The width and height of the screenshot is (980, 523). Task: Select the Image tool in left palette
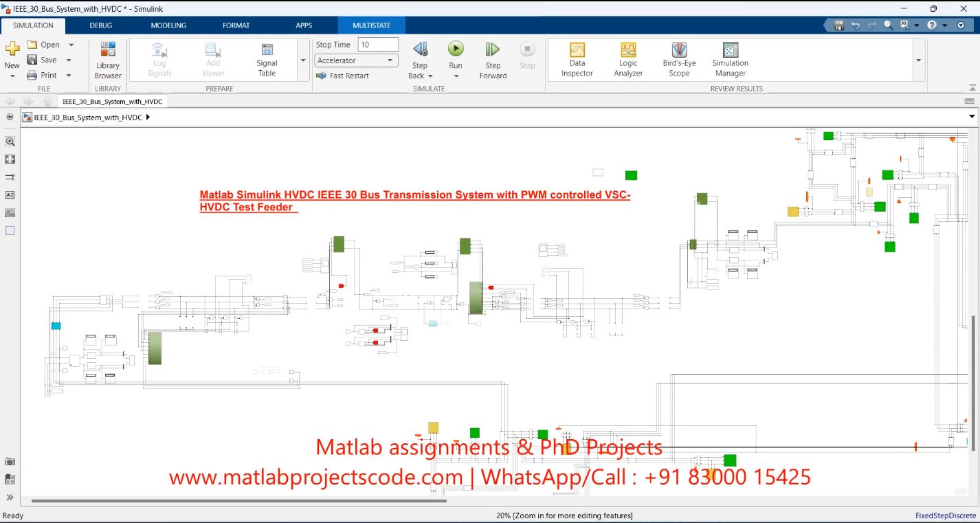tap(10, 212)
